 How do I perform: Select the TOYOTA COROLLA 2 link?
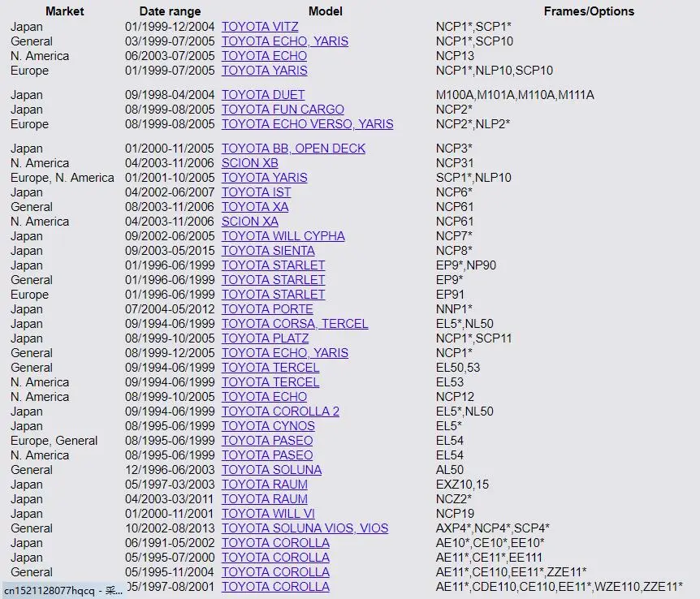tap(280, 412)
